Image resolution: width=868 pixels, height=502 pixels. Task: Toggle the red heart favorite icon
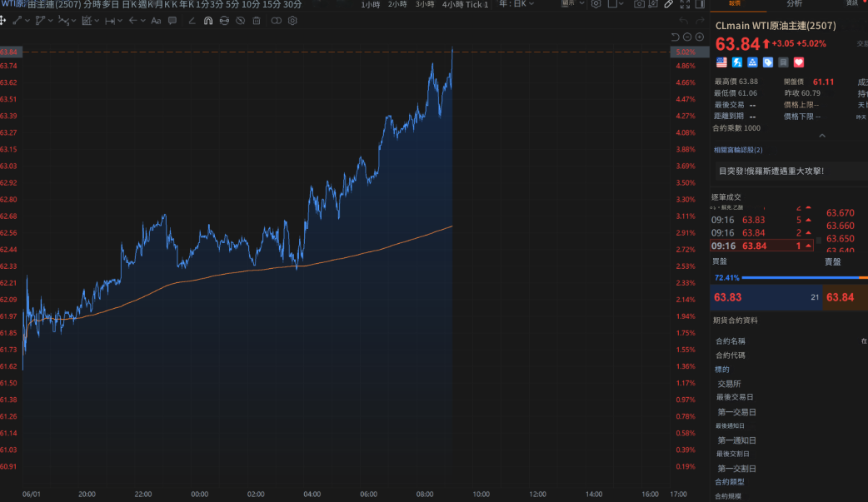(x=799, y=62)
